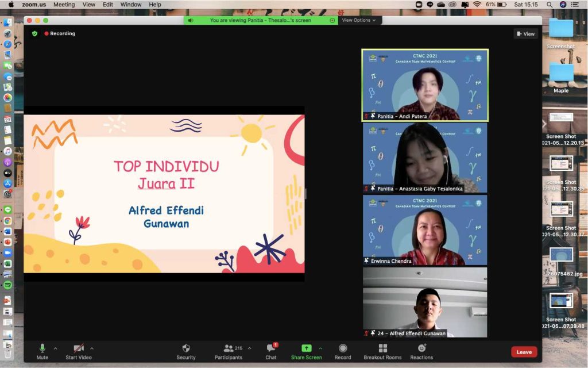The height and width of the screenshot is (368, 588).
Task: Click the green Share Screen icon
Action: (x=306, y=348)
